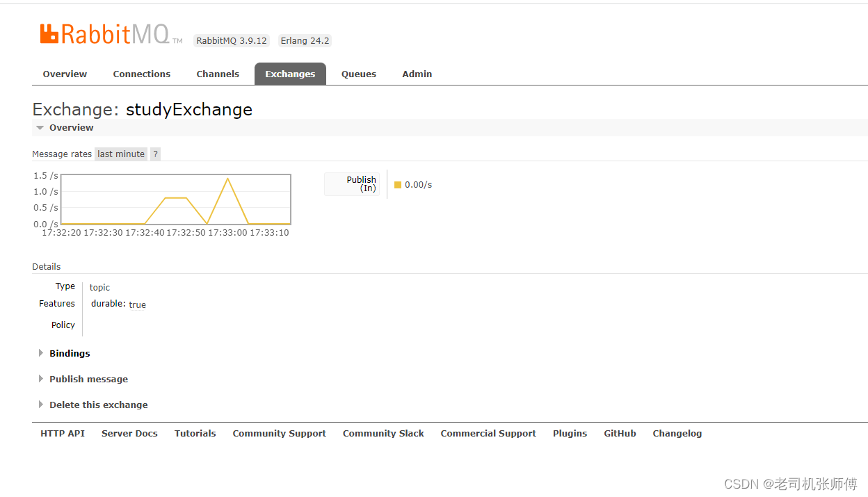Image resolution: width=868 pixels, height=497 pixels.
Task: Open the GitHub footer link
Action: tap(620, 433)
